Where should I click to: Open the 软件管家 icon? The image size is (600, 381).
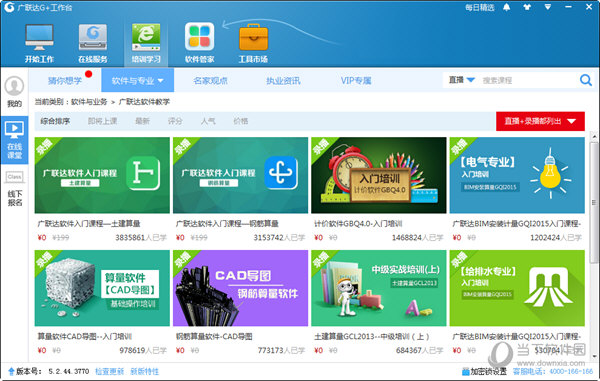199,37
